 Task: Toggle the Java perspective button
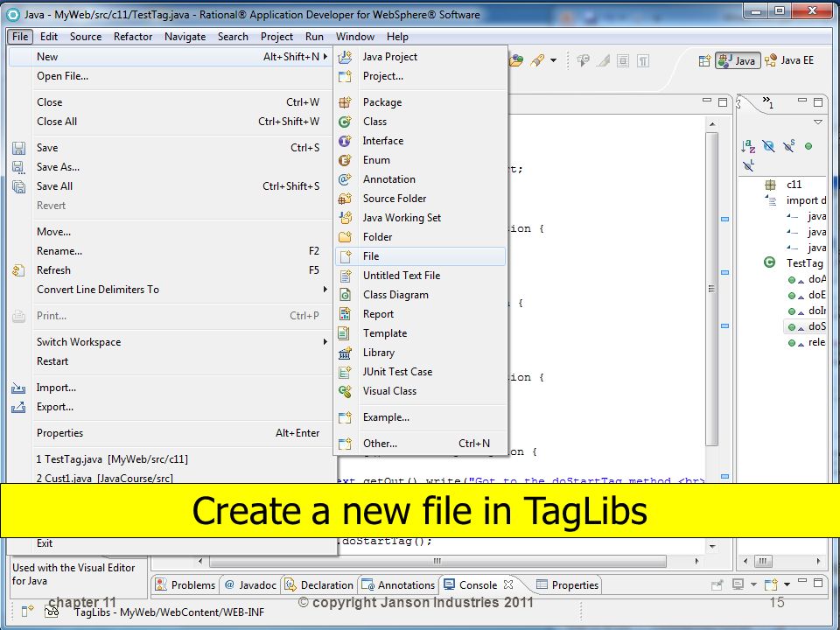[x=738, y=60]
